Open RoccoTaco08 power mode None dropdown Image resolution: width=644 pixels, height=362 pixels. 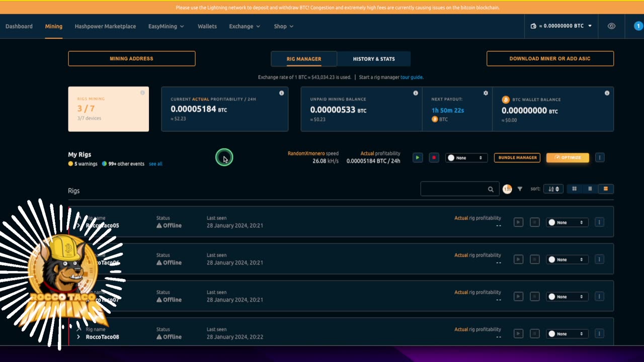tap(567, 334)
